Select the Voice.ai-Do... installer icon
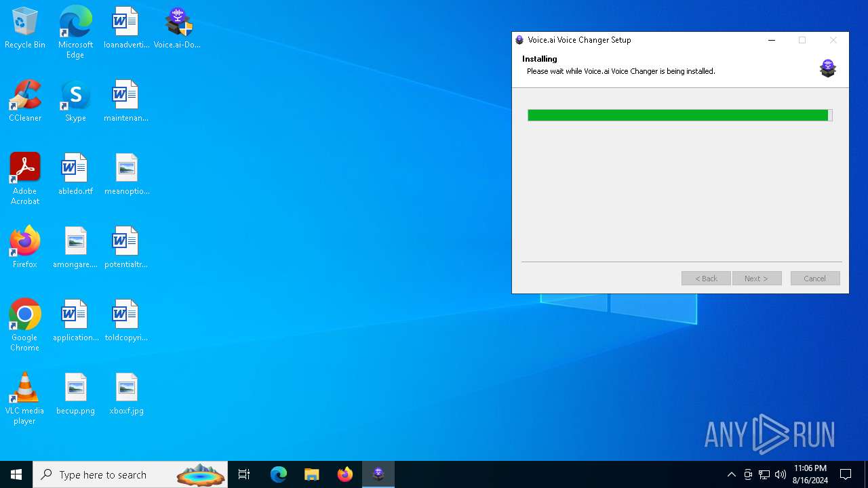 pos(177,28)
